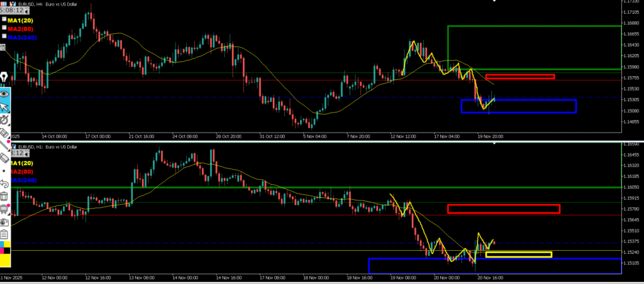The width and height of the screenshot is (644, 284).
Task: Click the chart icon before the EURUSD H1 title
Action: click(14, 146)
